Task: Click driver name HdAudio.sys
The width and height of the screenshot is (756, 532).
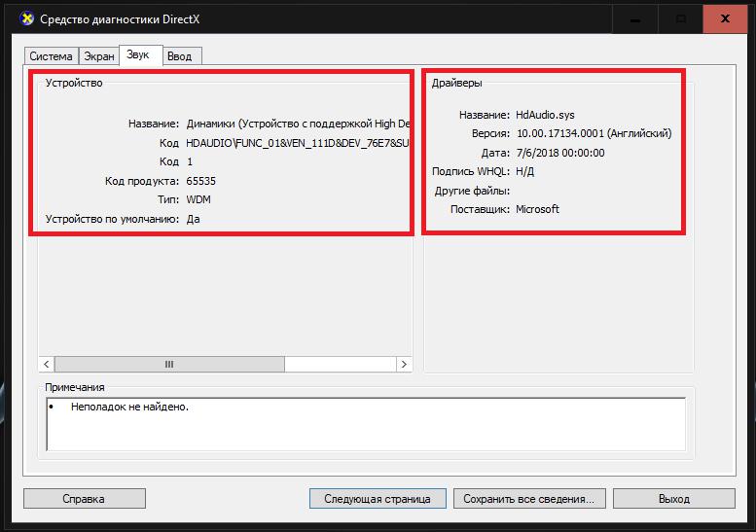Action: (x=545, y=115)
